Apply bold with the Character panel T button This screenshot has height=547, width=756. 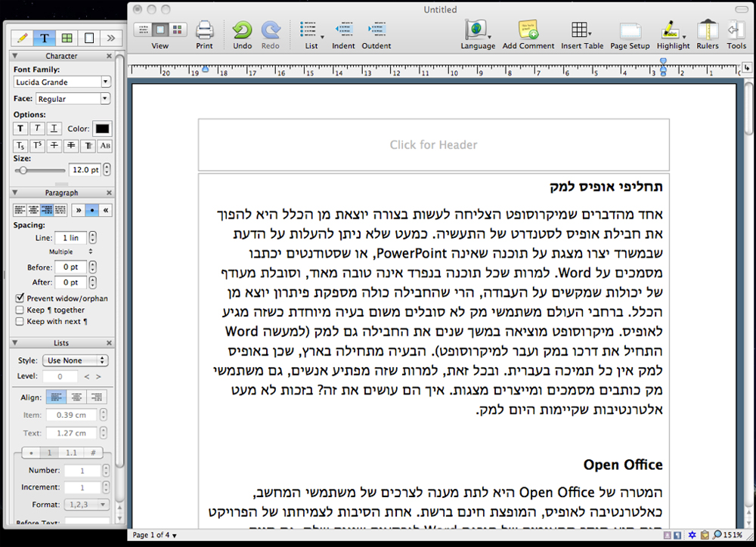point(20,129)
